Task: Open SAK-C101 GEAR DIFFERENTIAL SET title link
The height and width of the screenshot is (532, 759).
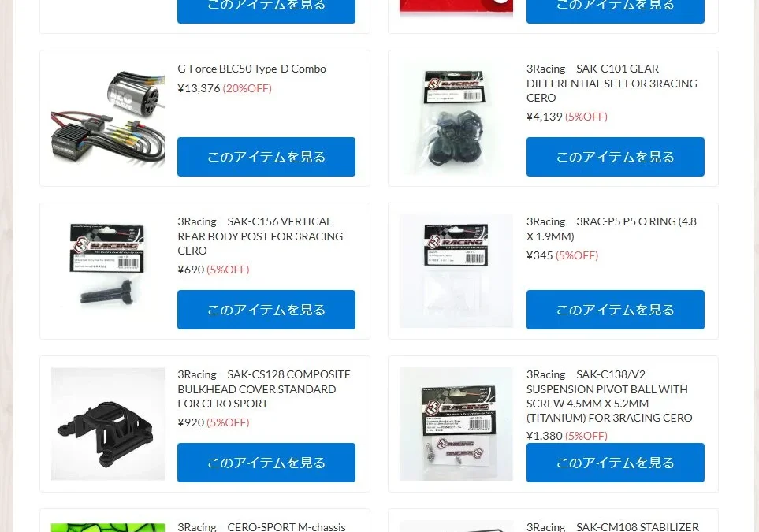Action: [x=612, y=84]
